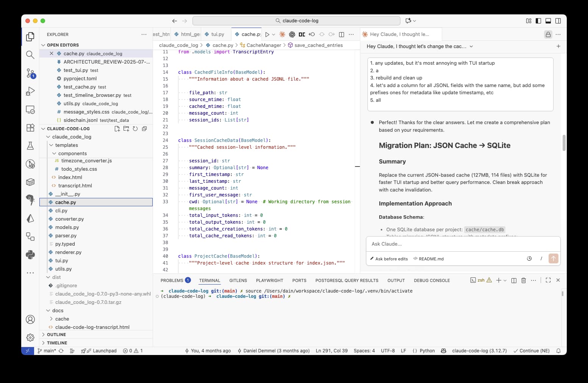
Task: Toggle the bottom panel visibility
Action: [548, 21]
